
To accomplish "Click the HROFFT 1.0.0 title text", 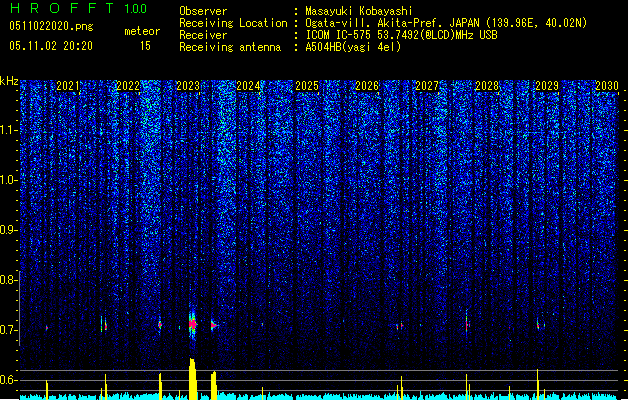I will 79,8.
